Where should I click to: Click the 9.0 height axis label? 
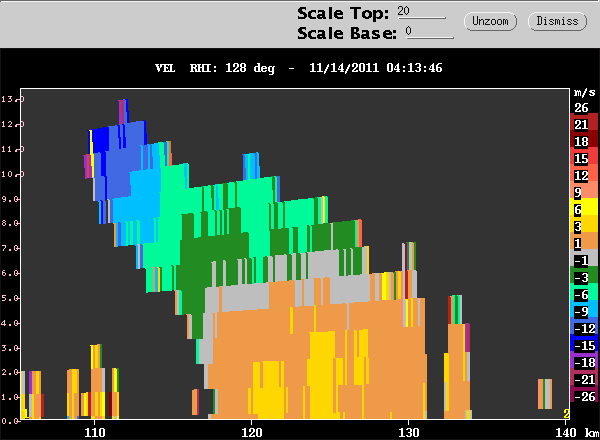pyautogui.click(x=10, y=199)
